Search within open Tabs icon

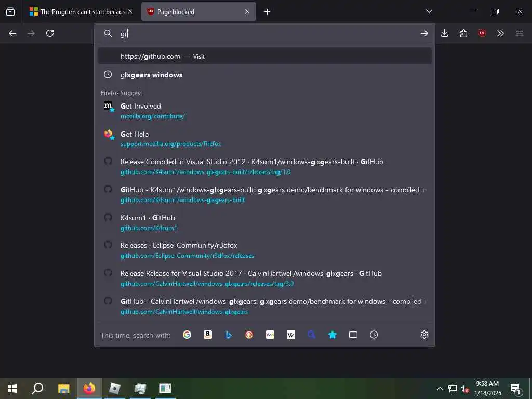coord(353,335)
